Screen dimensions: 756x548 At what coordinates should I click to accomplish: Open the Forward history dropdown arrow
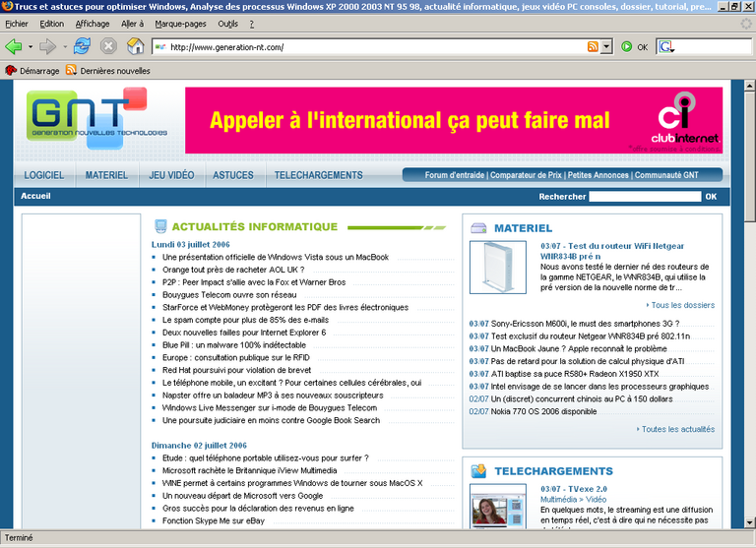click(65, 47)
